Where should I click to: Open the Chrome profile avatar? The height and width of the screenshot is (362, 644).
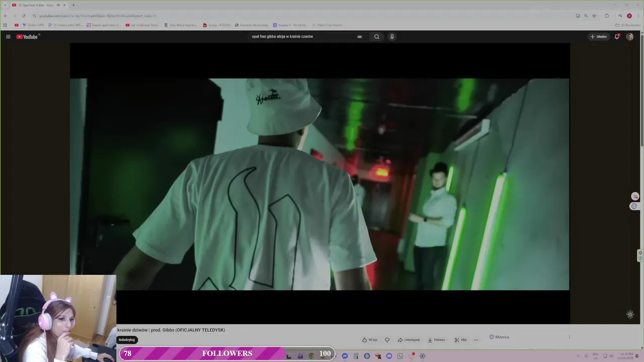(629, 16)
